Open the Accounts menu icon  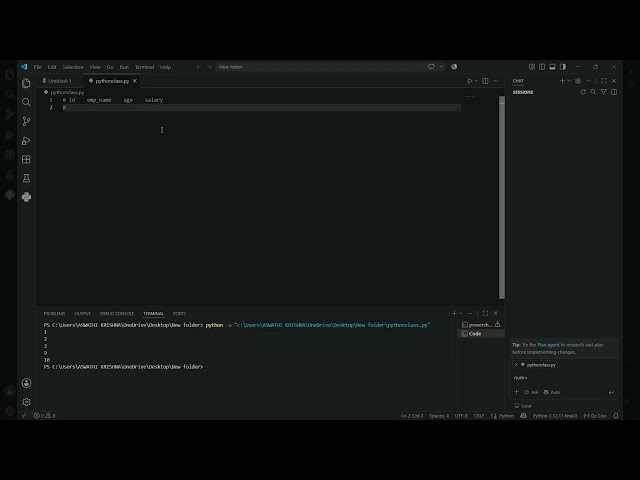[x=26, y=383]
